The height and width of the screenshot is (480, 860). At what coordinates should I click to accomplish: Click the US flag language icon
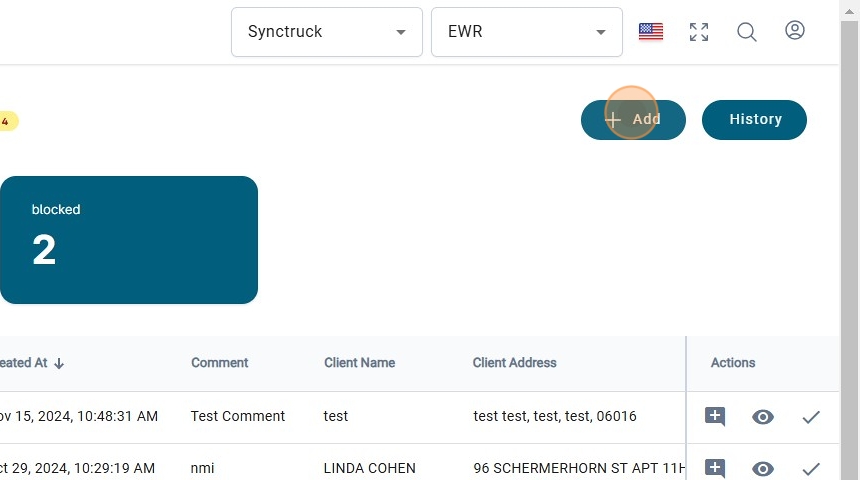click(651, 32)
